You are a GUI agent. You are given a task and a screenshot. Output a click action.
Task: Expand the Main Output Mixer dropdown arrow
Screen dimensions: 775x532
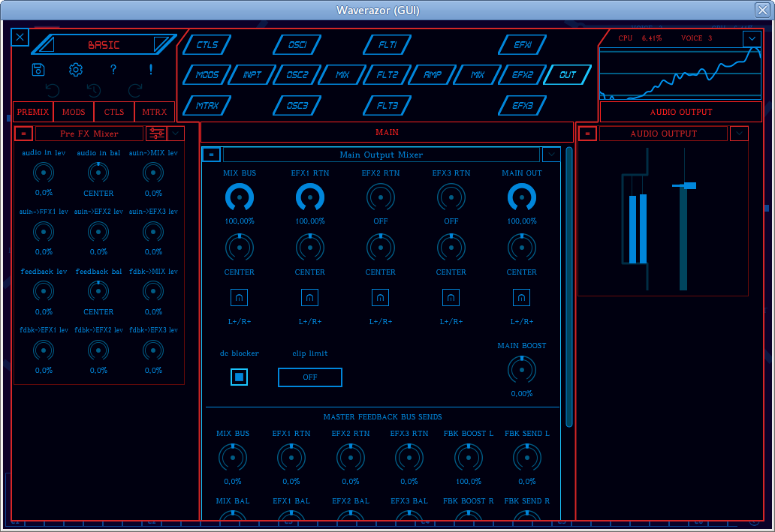click(x=551, y=155)
